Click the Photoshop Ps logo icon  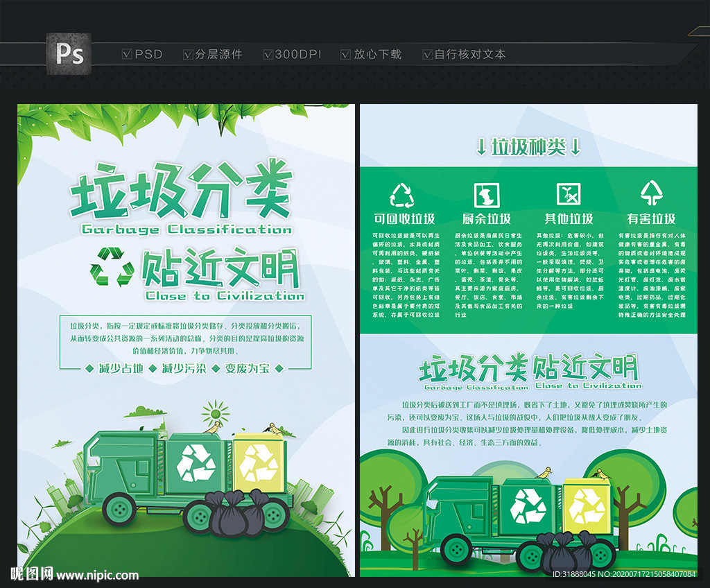click(x=69, y=54)
